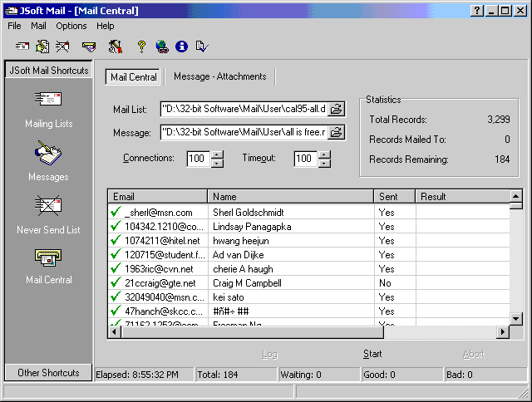Open Never Send List sidebar shortcut
This screenshot has width=532, height=402.
48,214
